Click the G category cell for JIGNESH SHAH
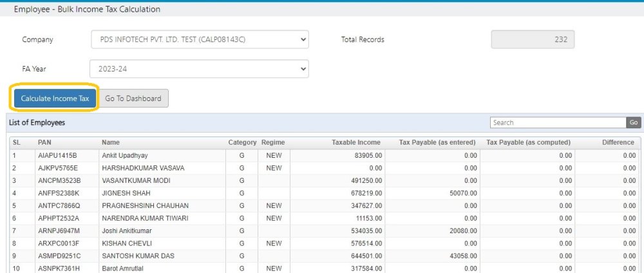The height and width of the screenshot is (273, 644). tap(241, 193)
